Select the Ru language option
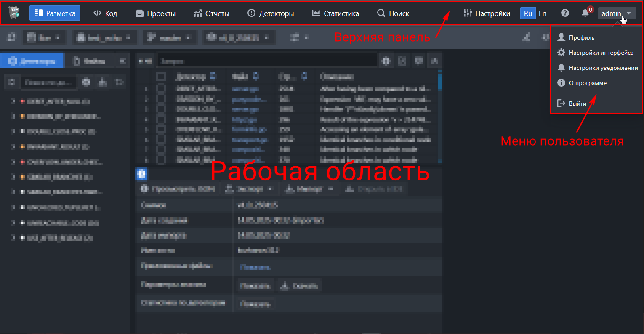This screenshot has width=644, height=334. 528,13
